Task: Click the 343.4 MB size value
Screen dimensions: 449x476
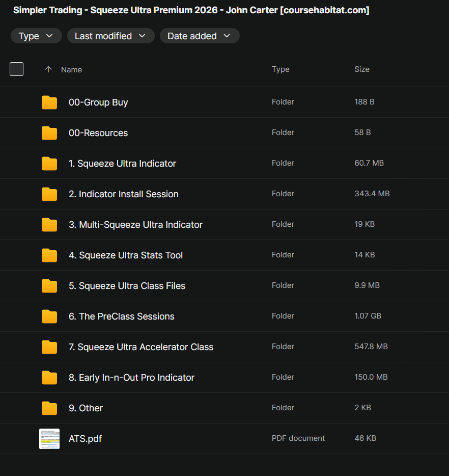Action: pos(372,193)
